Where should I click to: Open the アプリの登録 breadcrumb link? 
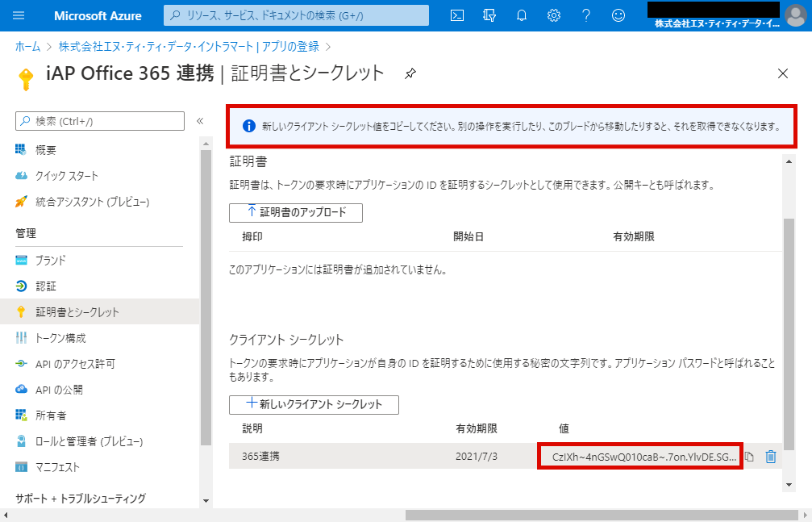[x=290, y=47]
